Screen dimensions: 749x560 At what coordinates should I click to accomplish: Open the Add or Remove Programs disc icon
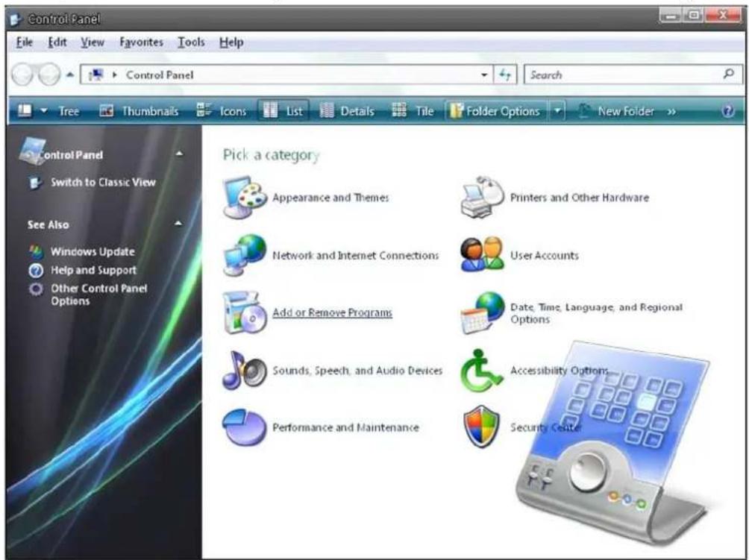pos(244,312)
